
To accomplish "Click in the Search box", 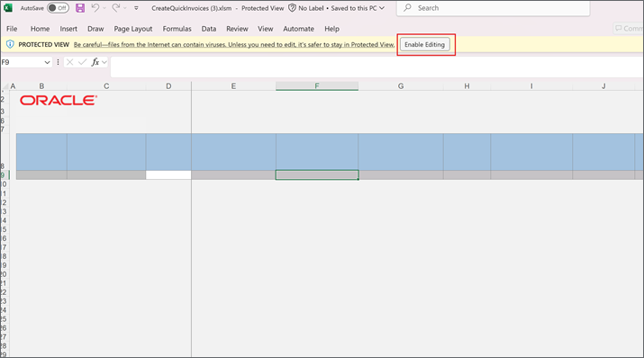I will tap(493, 8).
